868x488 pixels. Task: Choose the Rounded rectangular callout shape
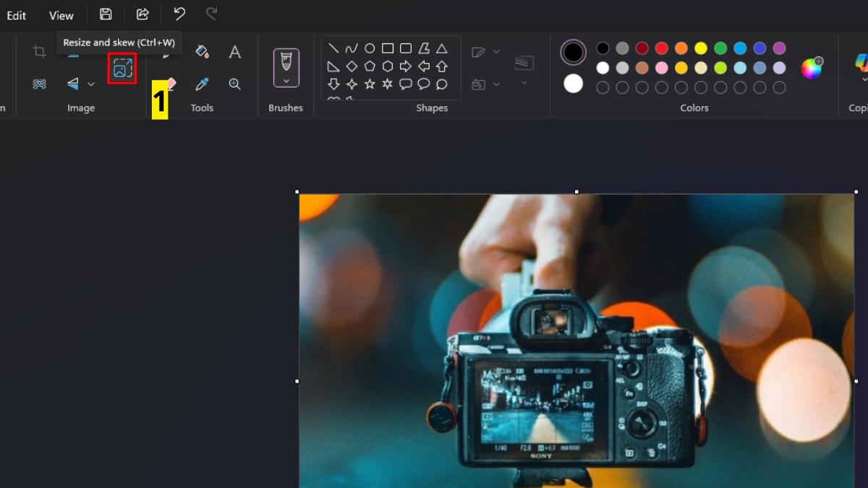406,85
